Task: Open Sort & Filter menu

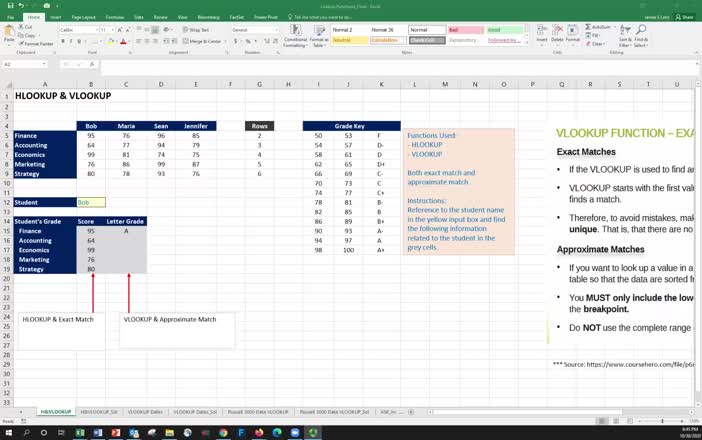Action: (625, 36)
